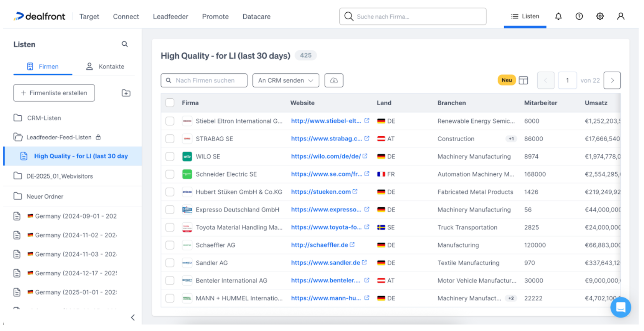The height and width of the screenshot is (331, 644).
Task: Click the Nach Firmen suchen input
Action: click(x=204, y=80)
